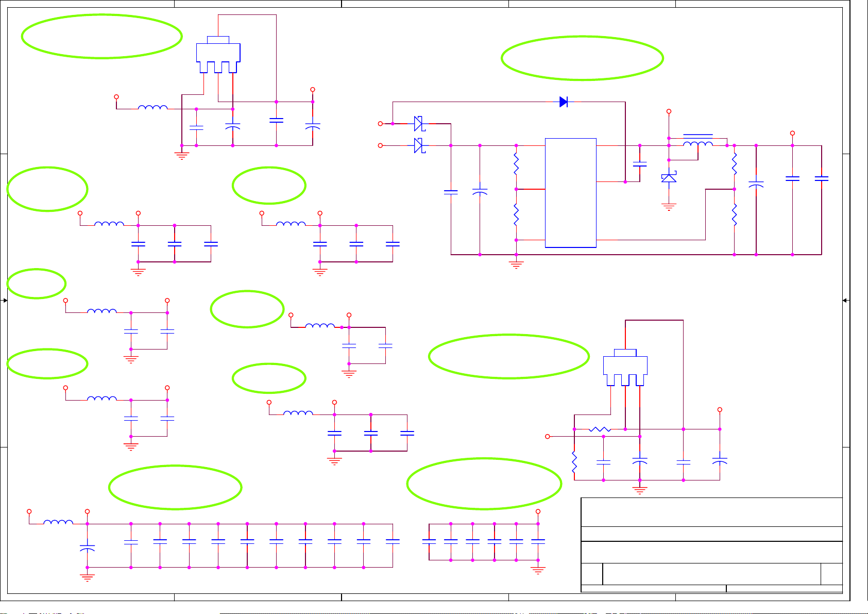Click the ground symbol under the grounded Schottky diode

coord(669,207)
